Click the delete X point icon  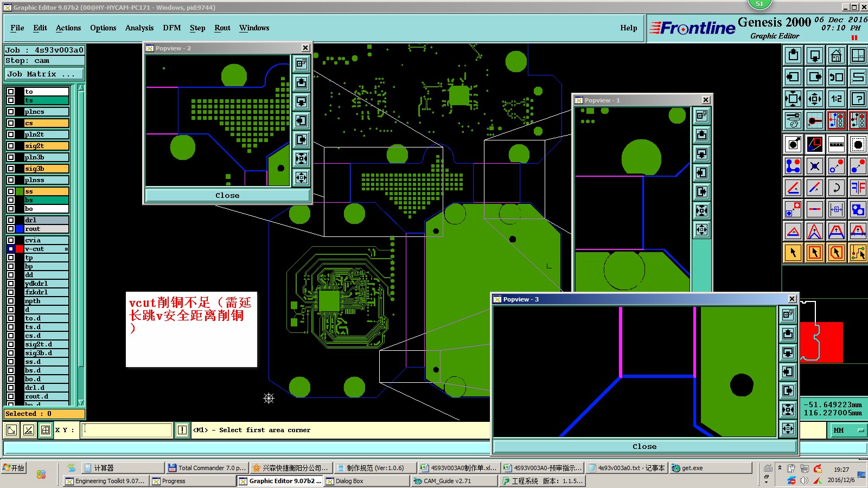point(815,166)
